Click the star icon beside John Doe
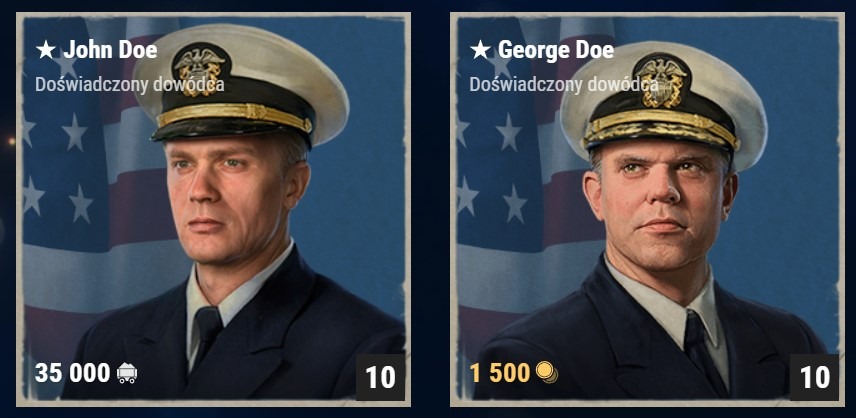Viewport: 856px width, 418px height. coord(46,50)
